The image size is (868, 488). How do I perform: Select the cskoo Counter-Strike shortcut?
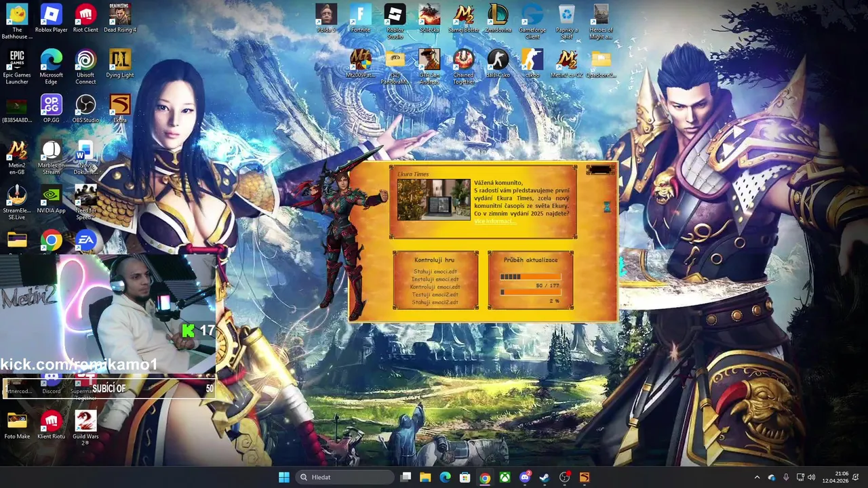(x=532, y=64)
